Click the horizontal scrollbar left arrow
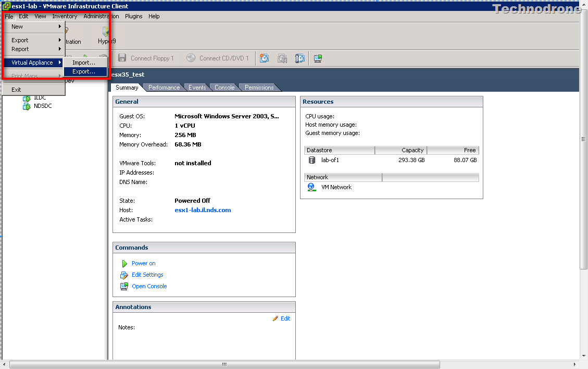The height and width of the screenshot is (369, 588). pyautogui.click(x=4, y=364)
